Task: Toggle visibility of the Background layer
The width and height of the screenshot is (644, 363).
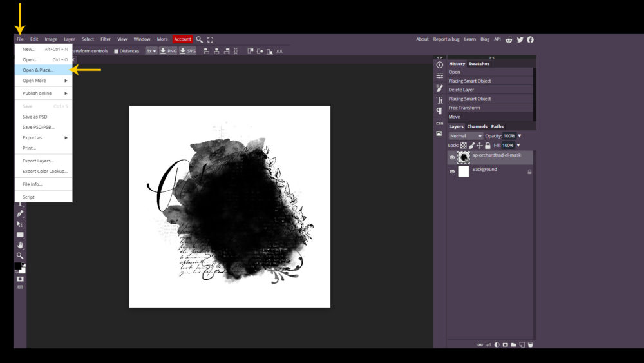Action: 452,172
